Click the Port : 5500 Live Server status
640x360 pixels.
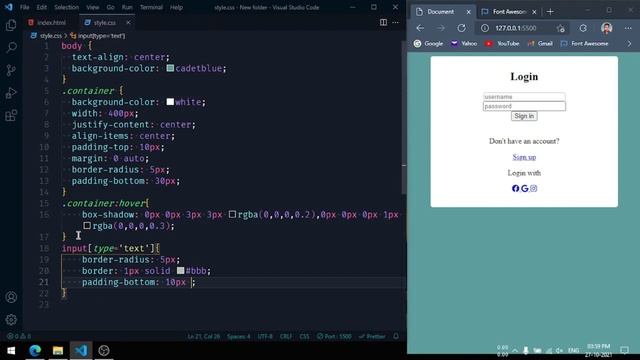(334, 336)
